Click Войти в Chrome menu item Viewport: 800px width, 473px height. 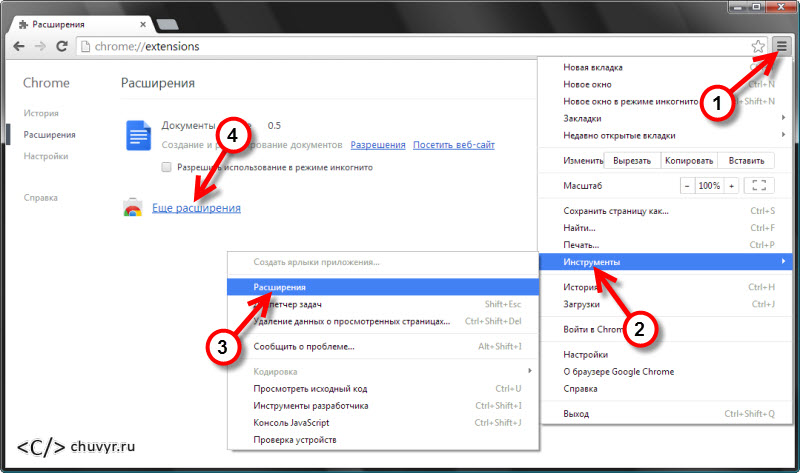[x=664, y=329]
